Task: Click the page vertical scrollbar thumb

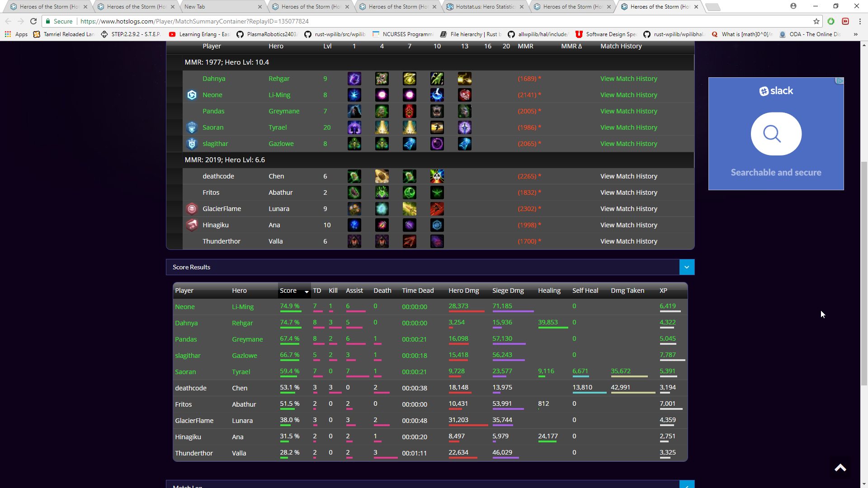Action: click(864, 273)
